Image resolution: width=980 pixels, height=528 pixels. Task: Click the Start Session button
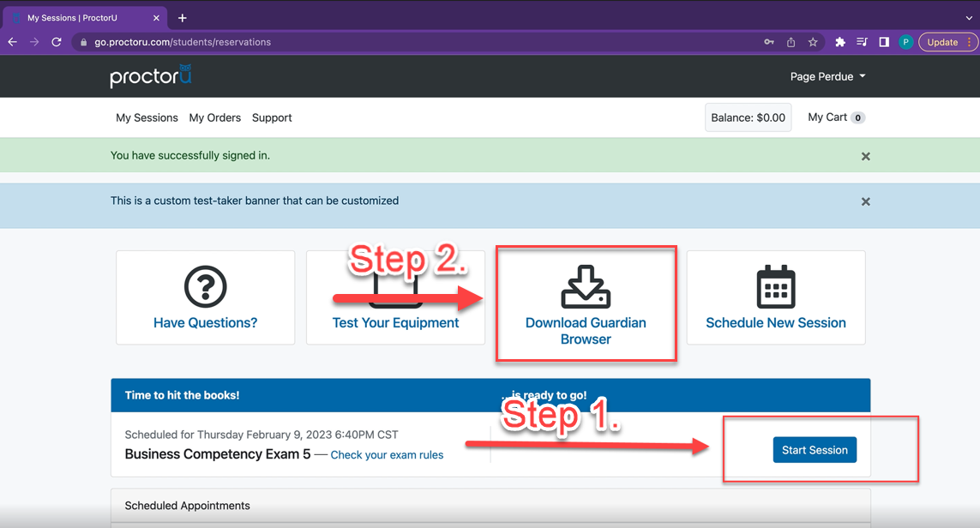(x=815, y=450)
